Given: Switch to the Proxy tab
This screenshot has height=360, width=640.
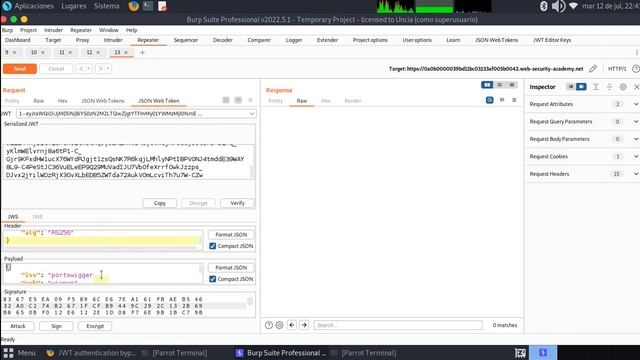Looking at the screenshot, I should tap(82, 40).
